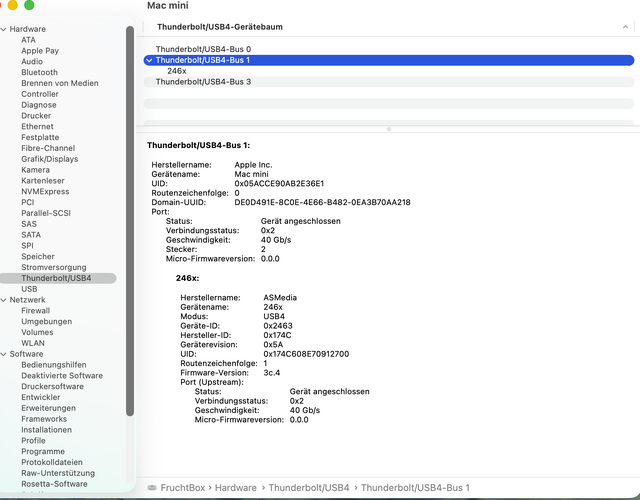Show Grafik/Displays information
Screen dimensions: 640x500
(50, 159)
